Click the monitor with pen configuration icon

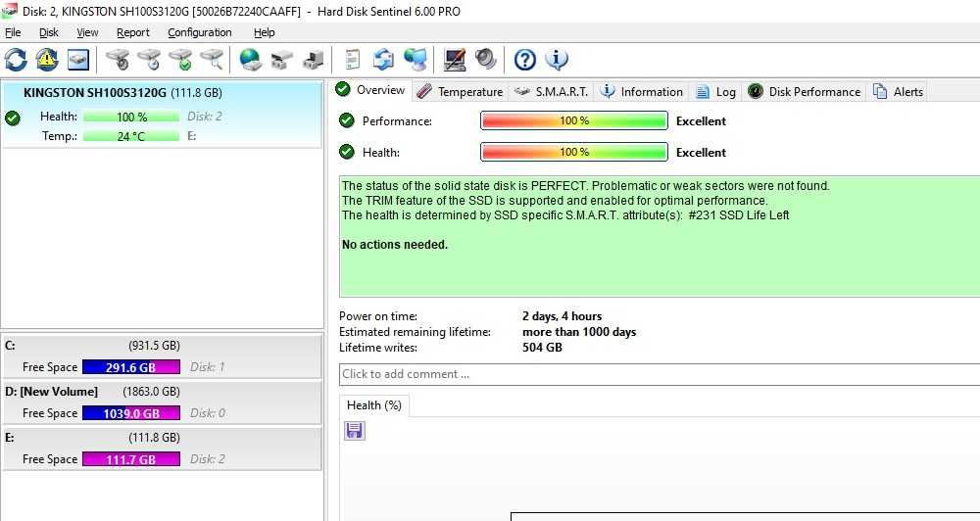pos(455,60)
